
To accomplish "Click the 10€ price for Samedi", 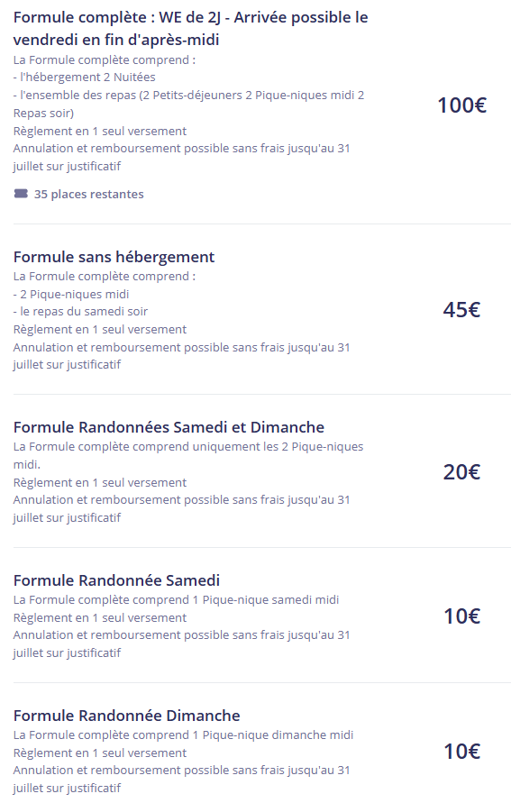I will [461, 616].
